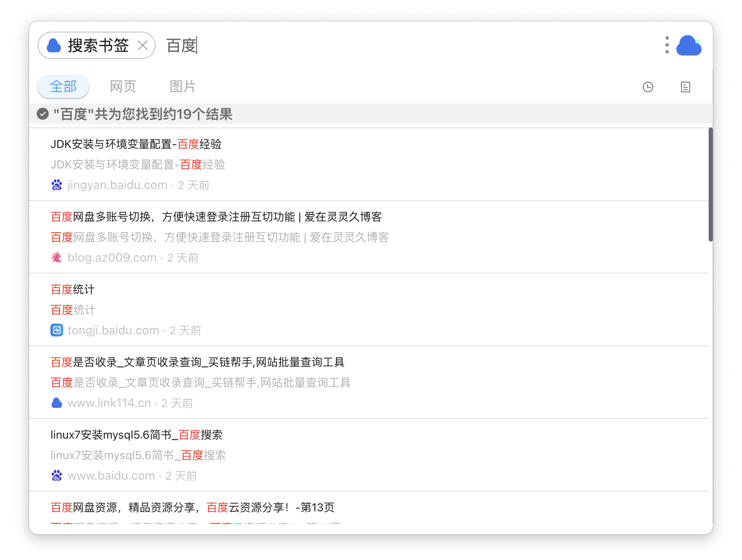Click the "百度"共为您找到约19个结果 summary text

[143, 114]
